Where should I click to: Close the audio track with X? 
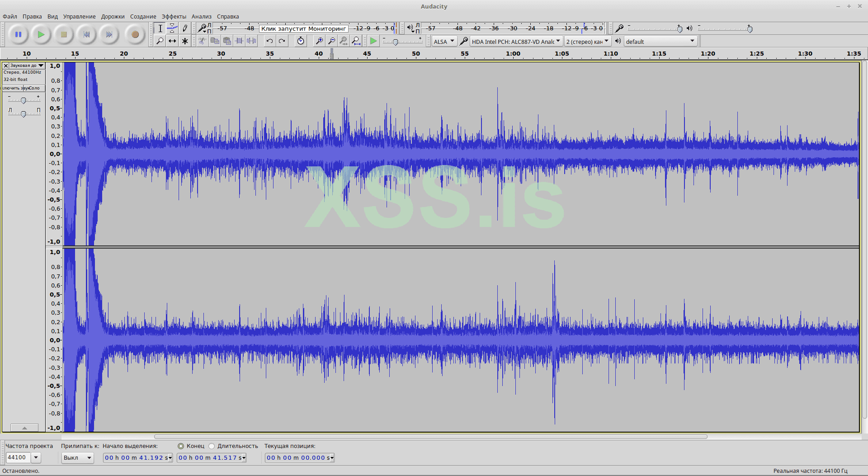[x=6, y=66]
